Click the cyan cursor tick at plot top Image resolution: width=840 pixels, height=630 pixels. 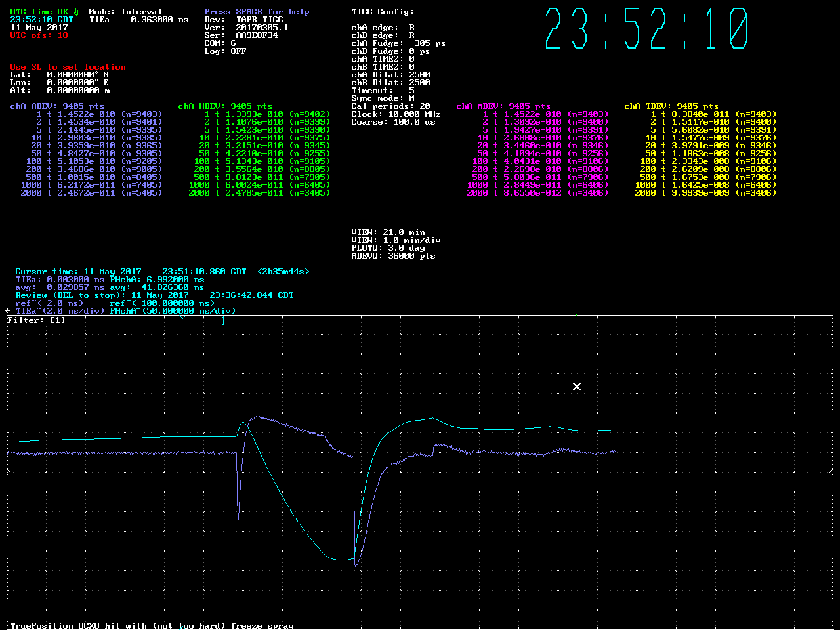(223, 320)
